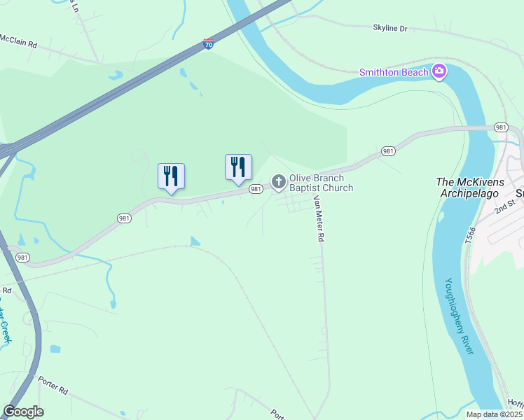
Task: Click the Porter Rd label near bottom left
Action: pos(53,385)
